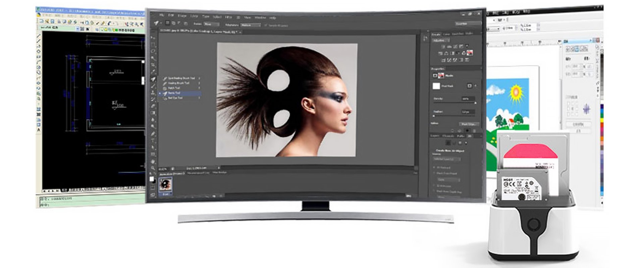This screenshot has width=644, height=268.
Task: Open the Remix mode dropdown in the options bar
Action: click(211, 24)
